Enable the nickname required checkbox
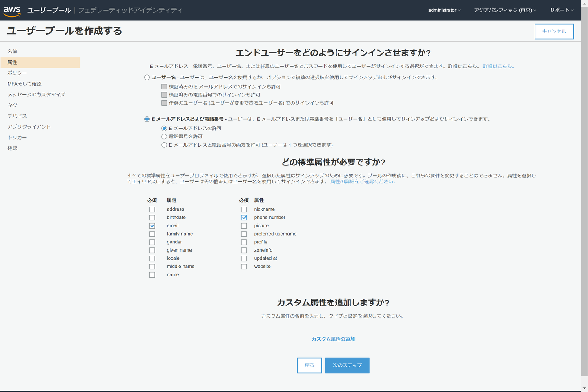Screen dimensions: 588x392 tap(244, 209)
